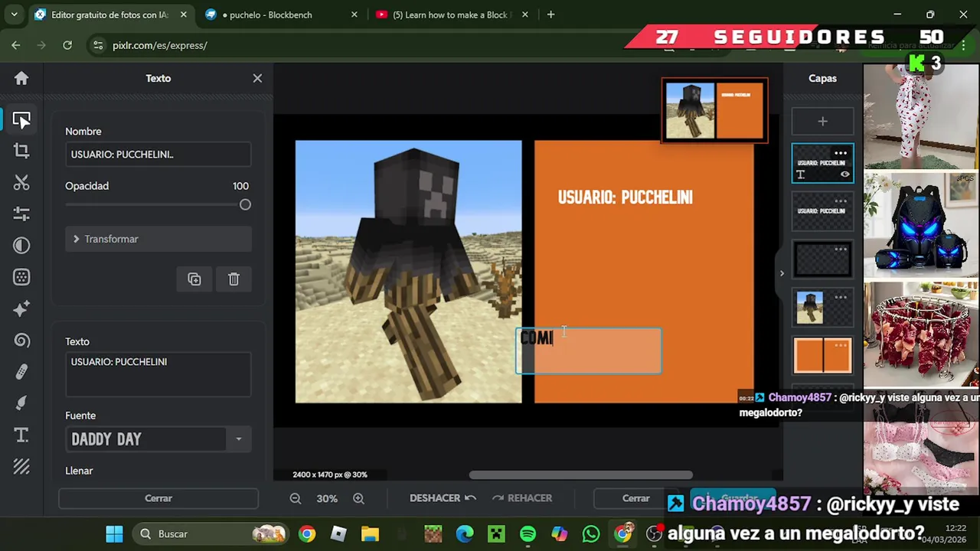Select the Arrange/pointer tool
Screen dimensions: 980x551
click(21, 120)
